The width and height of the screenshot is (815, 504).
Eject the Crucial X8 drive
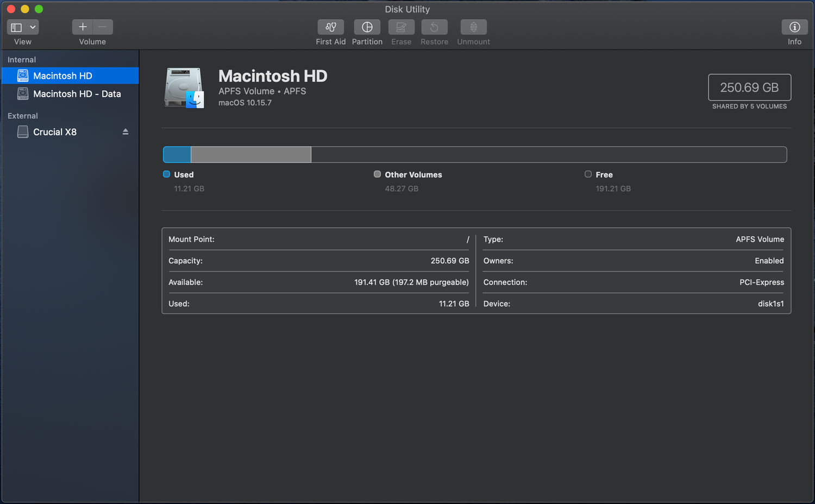click(126, 132)
